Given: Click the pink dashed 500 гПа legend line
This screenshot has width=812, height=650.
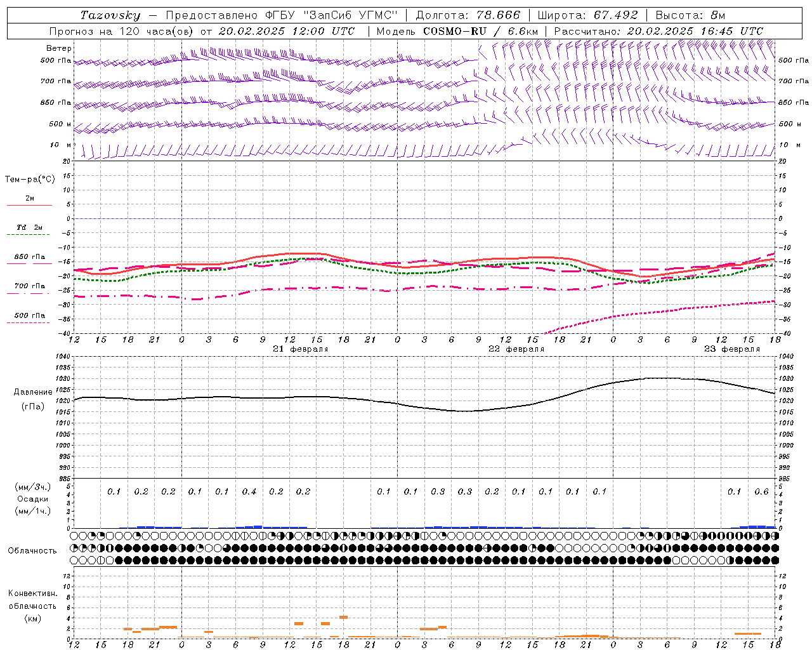Looking at the screenshot, I should coord(29,323).
